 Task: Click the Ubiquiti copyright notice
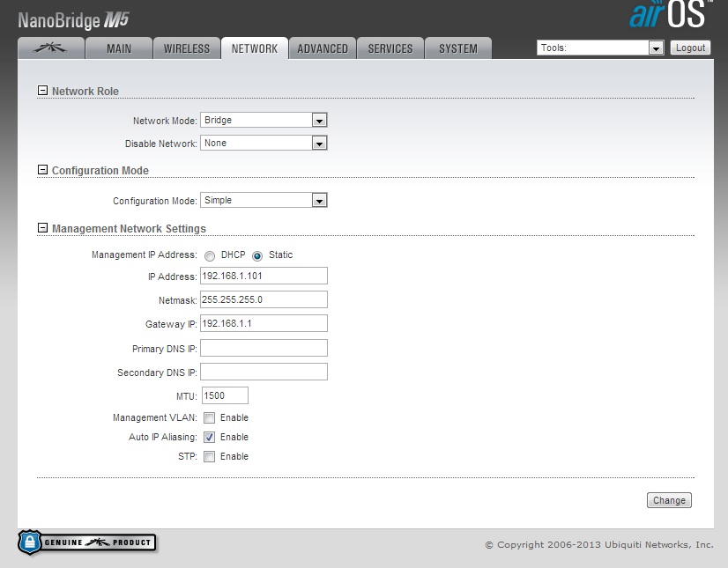(599, 544)
